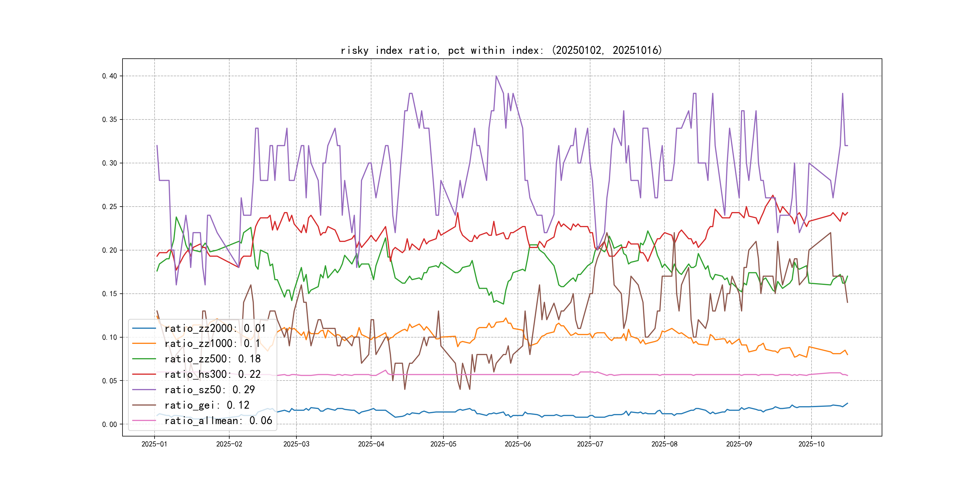Click the 2025-06 x-axis tick label

coord(518,444)
